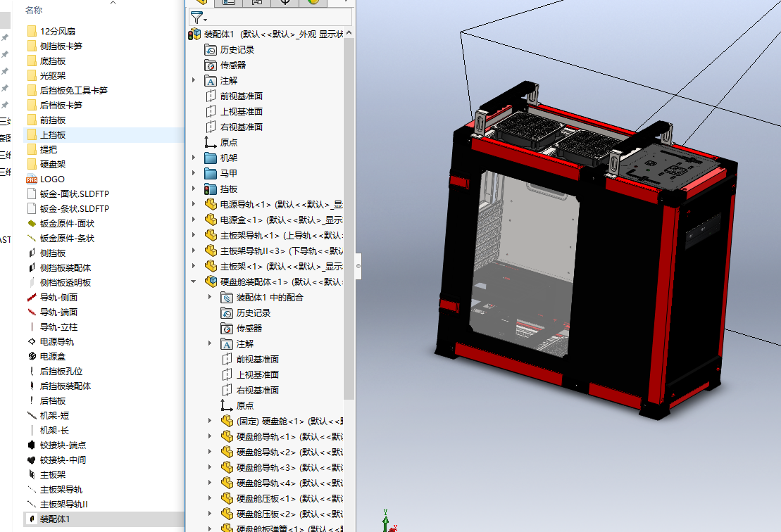Select the 装配体1 root assembly icon in the feature tree
This screenshot has width=781, height=532.
pyautogui.click(x=194, y=34)
